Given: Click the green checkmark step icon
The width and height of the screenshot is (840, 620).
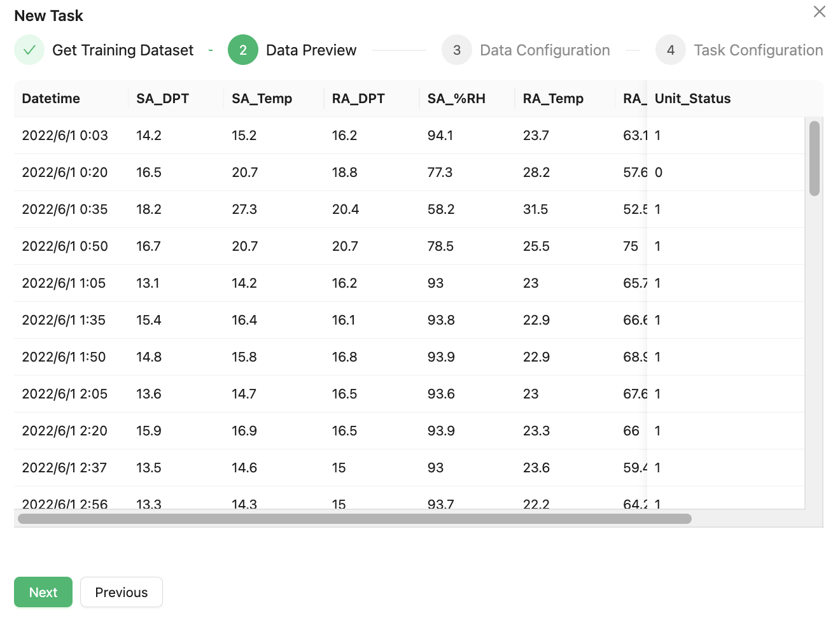Looking at the screenshot, I should point(29,50).
